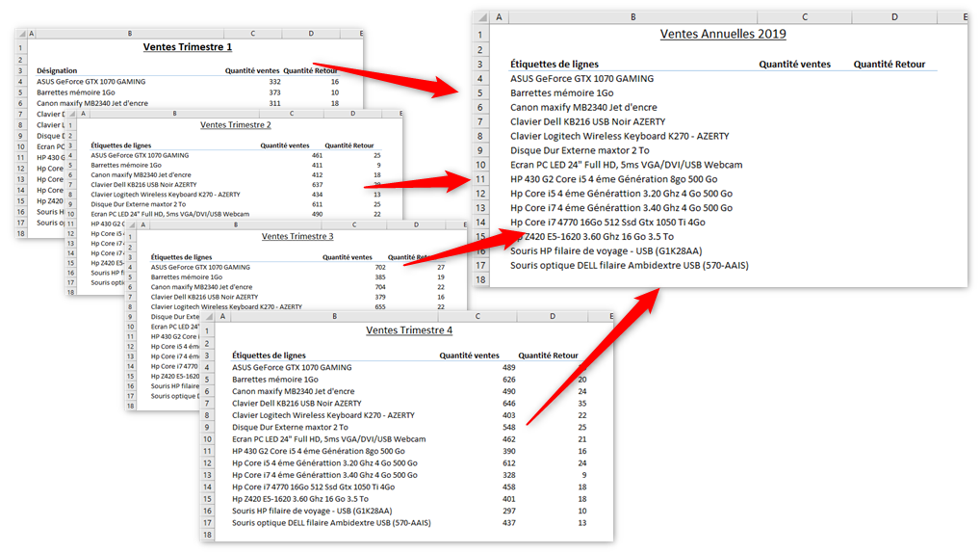
Task: Select column C header in Trimestre 3 sheet
Action: pyautogui.click(x=353, y=224)
